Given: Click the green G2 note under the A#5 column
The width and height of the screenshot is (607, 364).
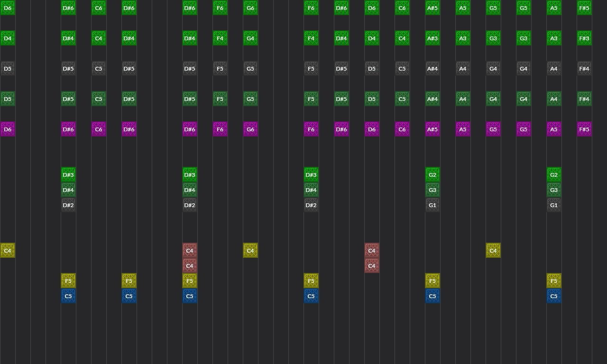Looking at the screenshot, I should pos(432,175).
